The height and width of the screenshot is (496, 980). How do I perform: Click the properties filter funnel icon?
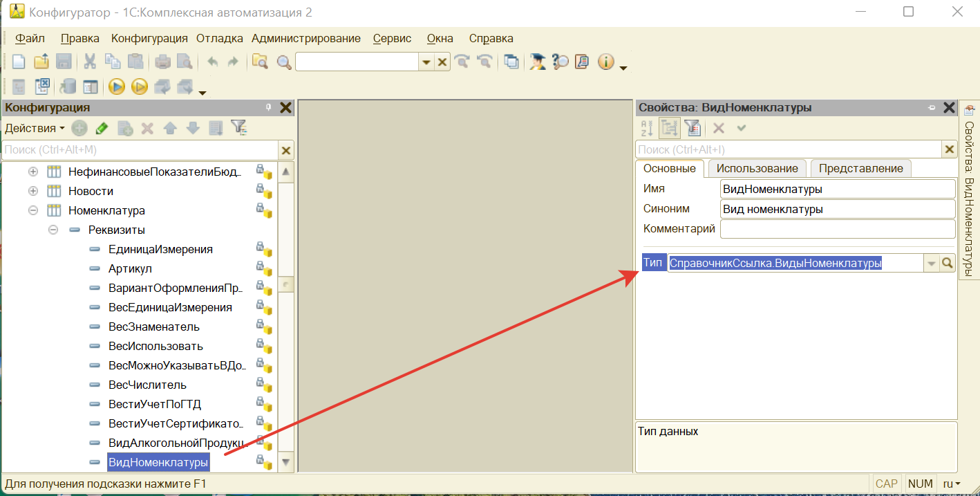tap(692, 128)
